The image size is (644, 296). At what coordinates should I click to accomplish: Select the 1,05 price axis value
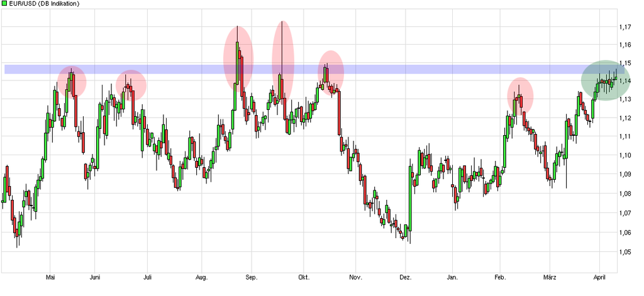(625, 252)
